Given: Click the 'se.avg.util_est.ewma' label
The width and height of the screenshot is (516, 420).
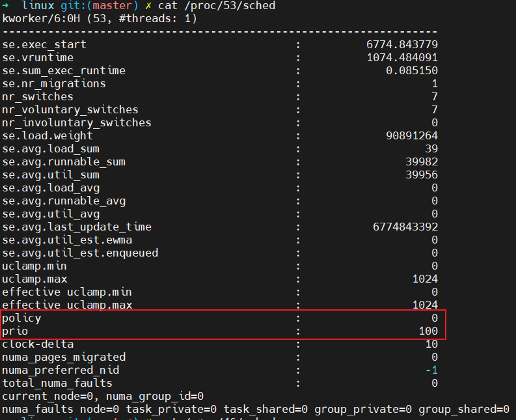Looking at the screenshot, I should (x=67, y=240).
